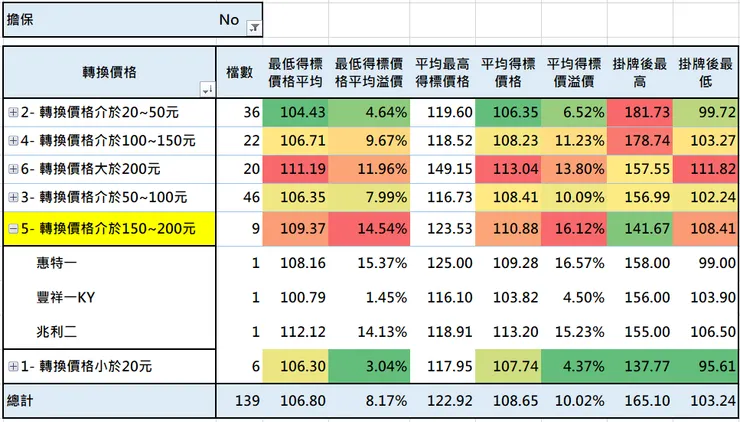The height and width of the screenshot is (422, 740).
Task: Select the 掛牌後最高 column header
Action: pyautogui.click(x=639, y=72)
